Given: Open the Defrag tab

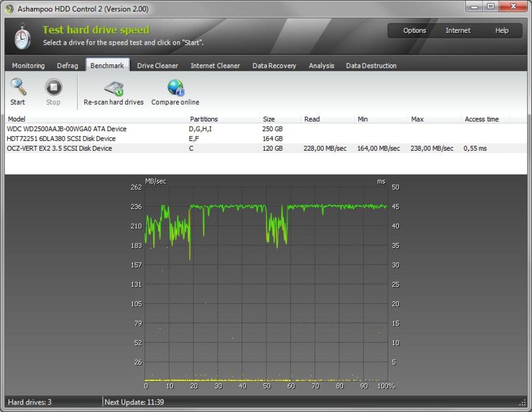Looking at the screenshot, I should [67, 65].
